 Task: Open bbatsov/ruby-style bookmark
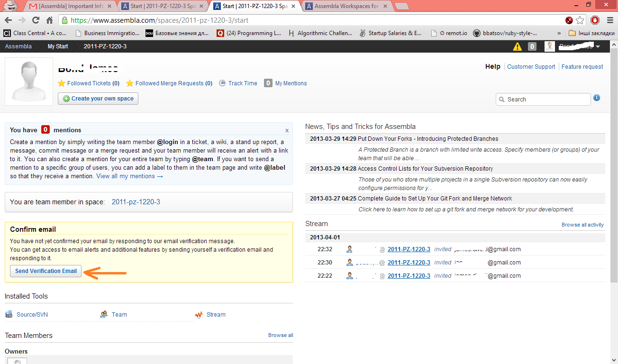click(x=505, y=33)
